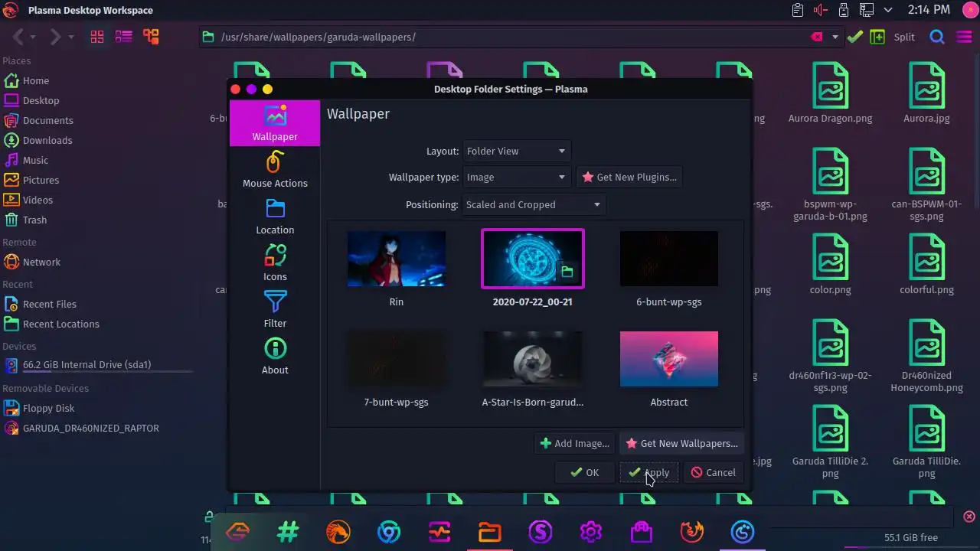Launch Chromium from the dock
This screenshot has height=551, width=980.
point(389,532)
